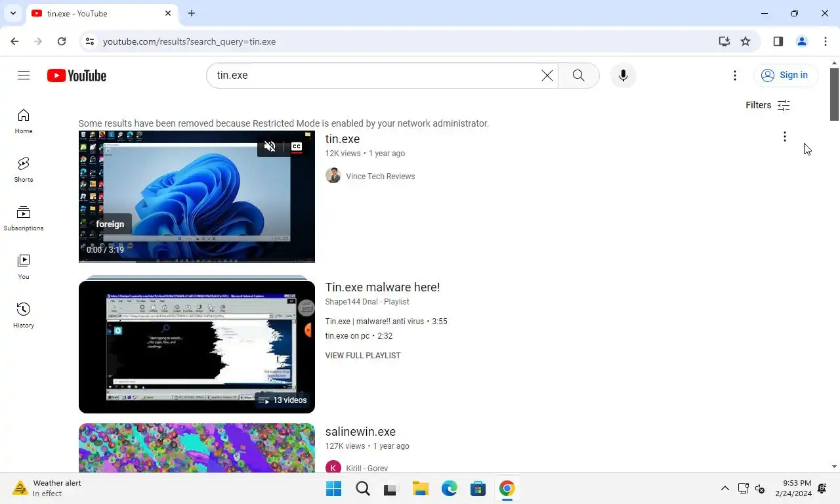Open the YouTube guide hamburger menu
This screenshot has width=840, height=504.
pos(24,75)
